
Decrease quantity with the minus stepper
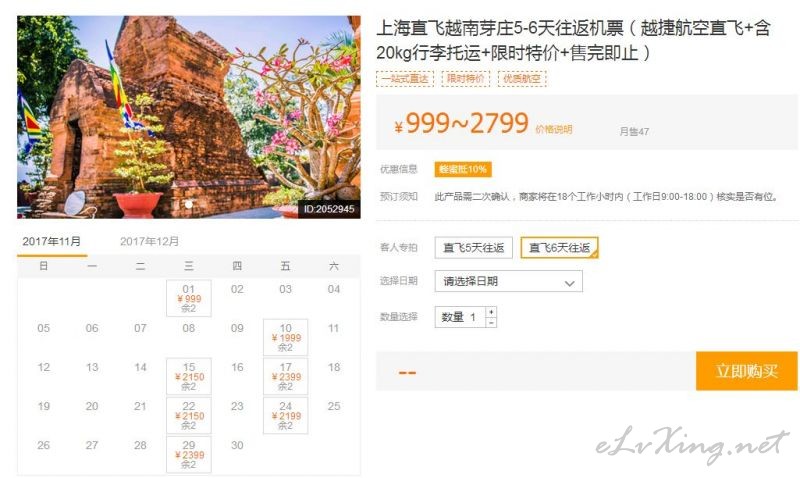click(x=491, y=322)
